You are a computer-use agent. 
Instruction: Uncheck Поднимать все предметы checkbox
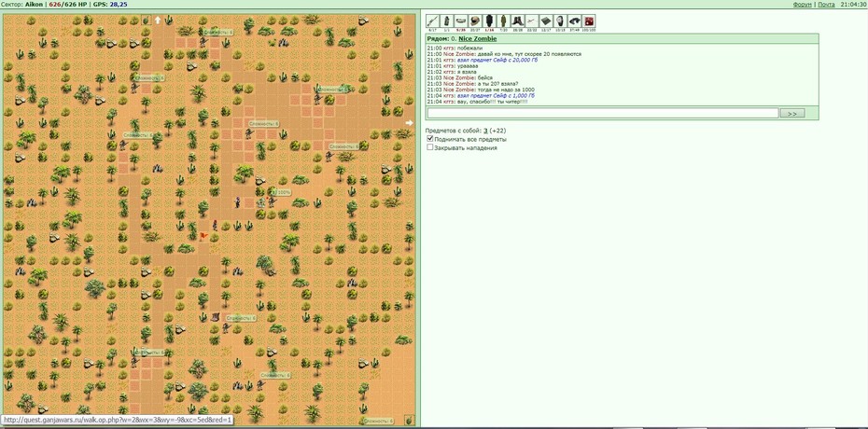point(430,139)
